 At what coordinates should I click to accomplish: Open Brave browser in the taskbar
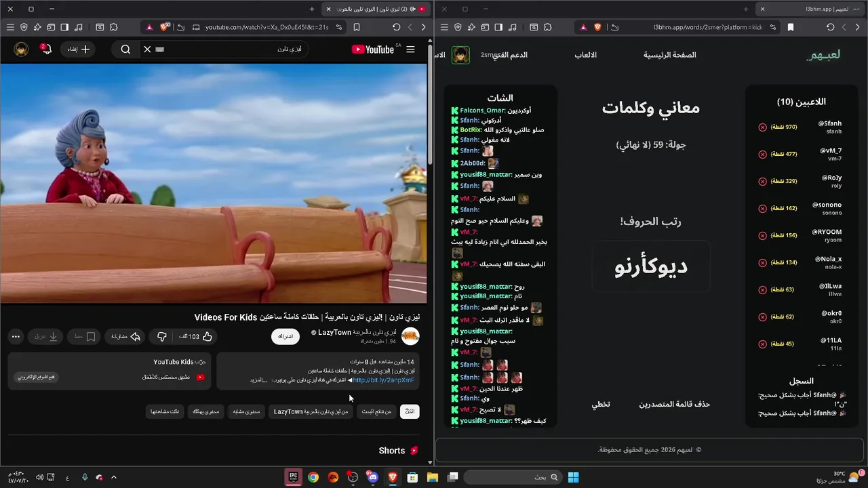click(x=393, y=477)
